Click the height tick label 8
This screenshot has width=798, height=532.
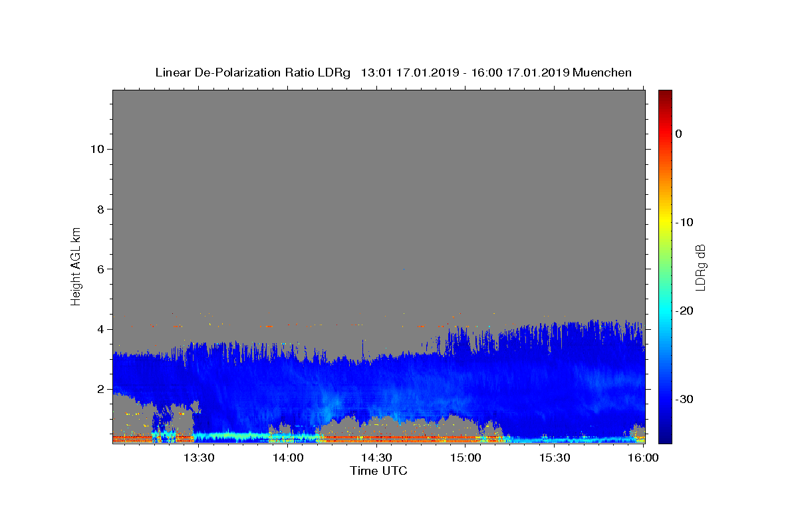click(100, 209)
